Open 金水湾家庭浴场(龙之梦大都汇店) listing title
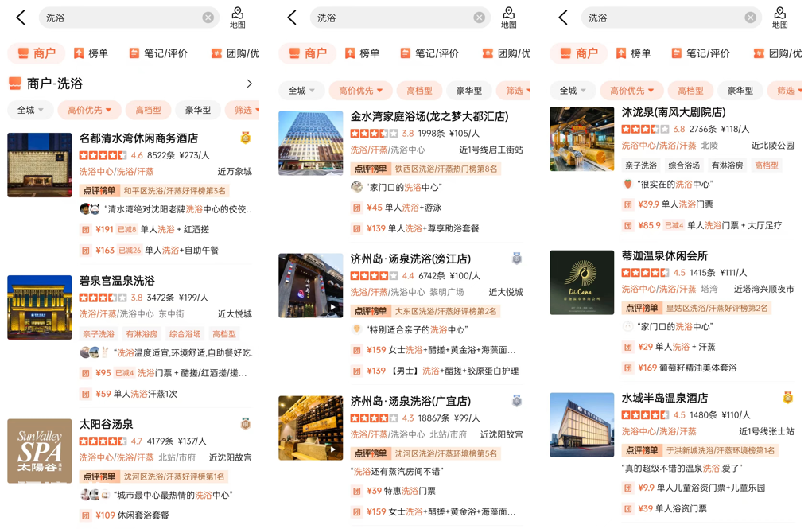812x529 pixels. [429, 117]
